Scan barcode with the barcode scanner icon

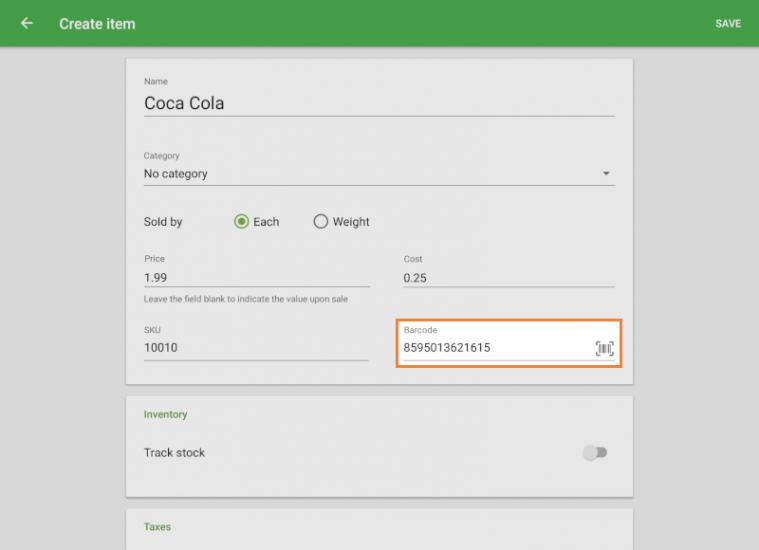(605, 348)
